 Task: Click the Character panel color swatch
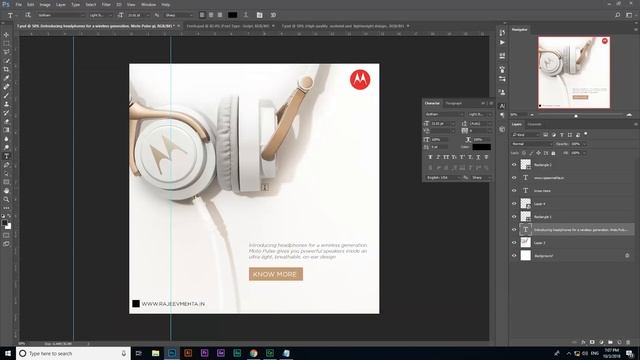(x=482, y=147)
